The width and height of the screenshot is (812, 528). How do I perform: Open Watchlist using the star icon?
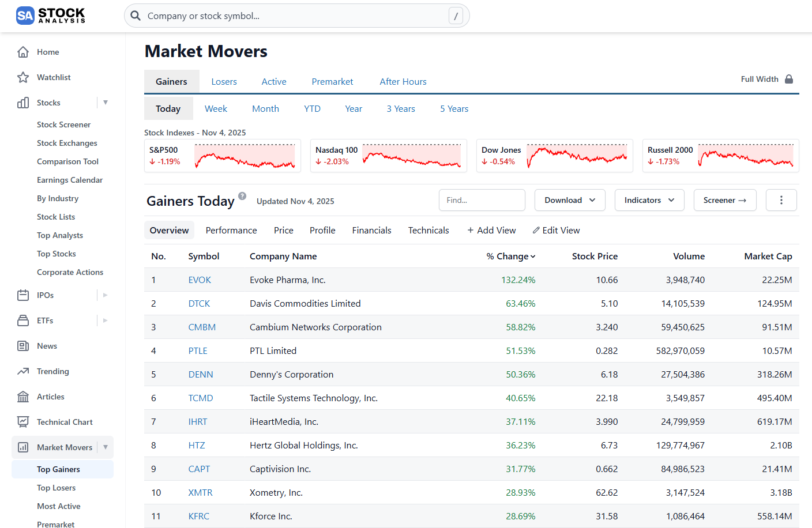pyautogui.click(x=22, y=77)
